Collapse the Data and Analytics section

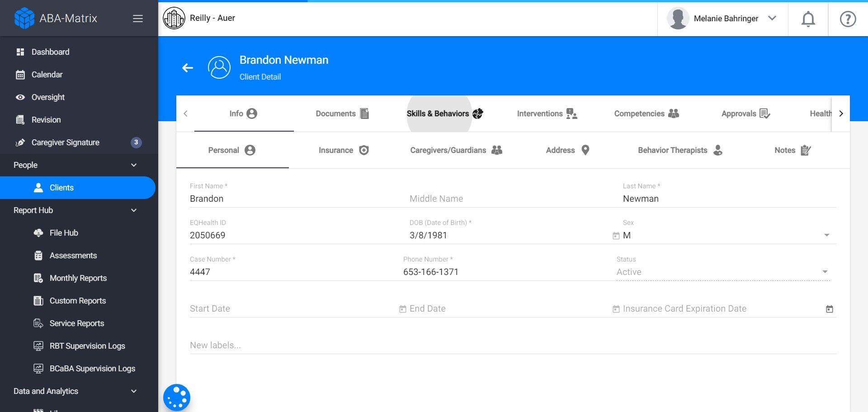[x=134, y=391]
